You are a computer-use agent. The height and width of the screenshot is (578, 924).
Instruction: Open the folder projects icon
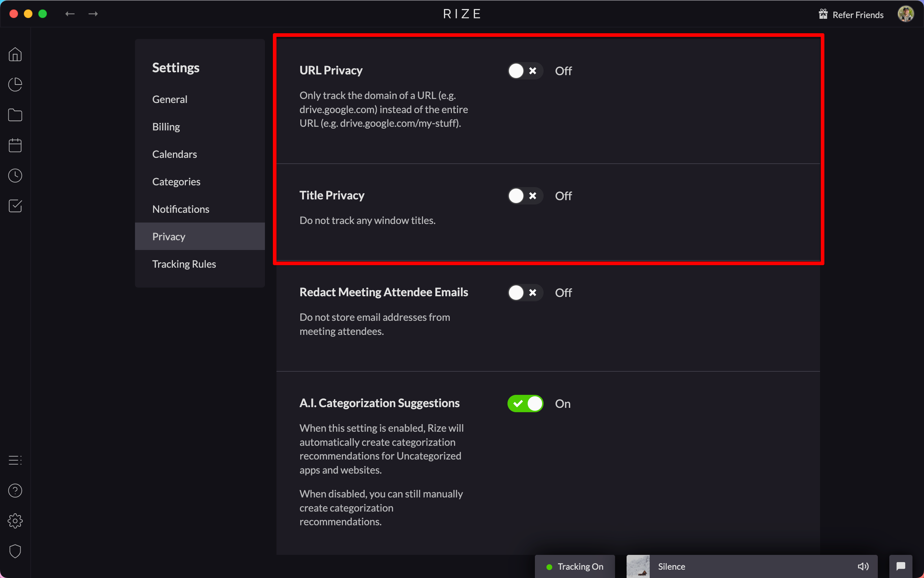(x=15, y=115)
